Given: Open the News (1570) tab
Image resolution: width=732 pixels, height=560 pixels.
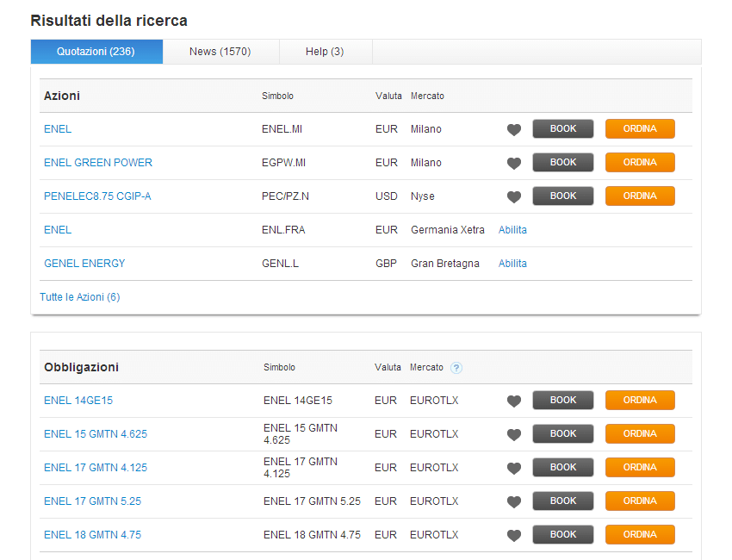Looking at the screenshot, I should coord(220,52).
